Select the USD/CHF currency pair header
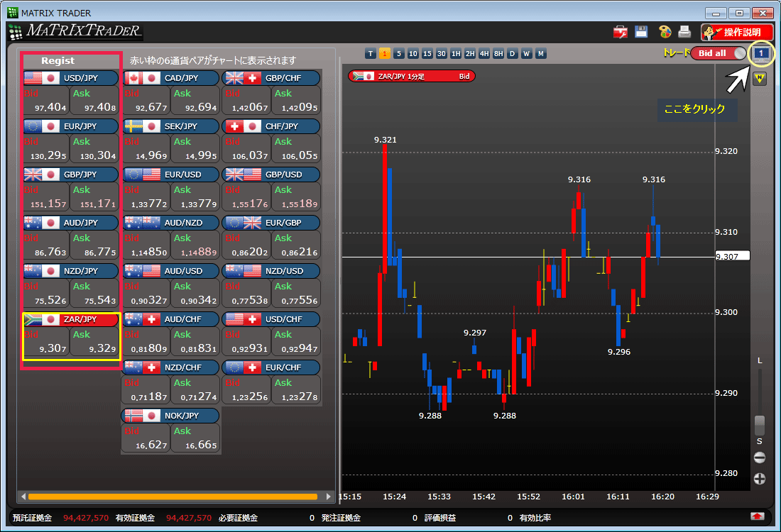This screenshot has width=781, height=532. coord(271,319)
